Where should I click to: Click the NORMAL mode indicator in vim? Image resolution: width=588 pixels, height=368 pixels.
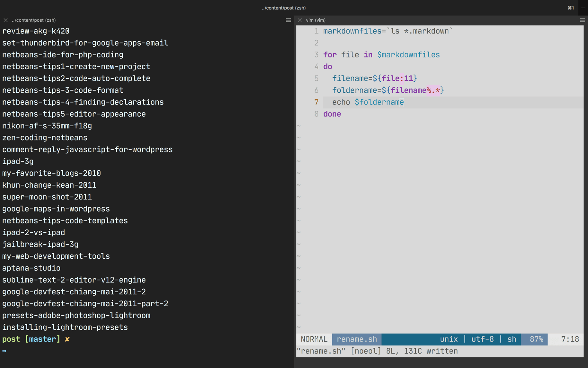[314, 339]
